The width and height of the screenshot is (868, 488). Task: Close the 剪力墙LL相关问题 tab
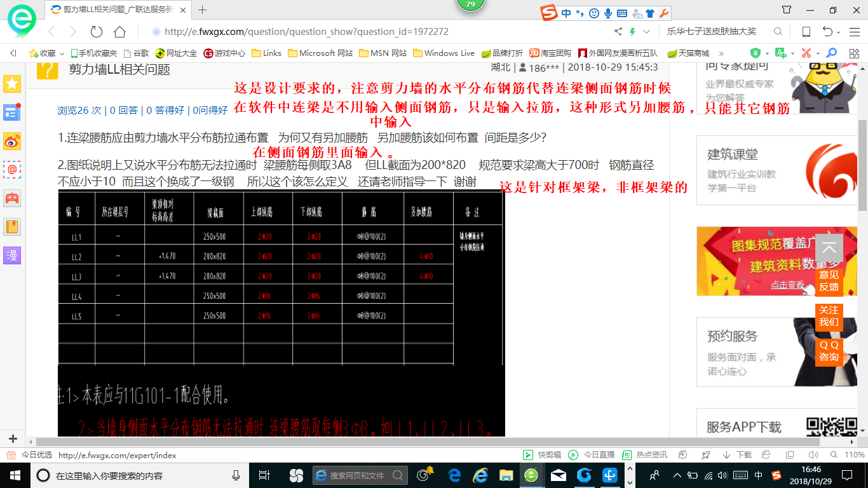tap(184, 10)
